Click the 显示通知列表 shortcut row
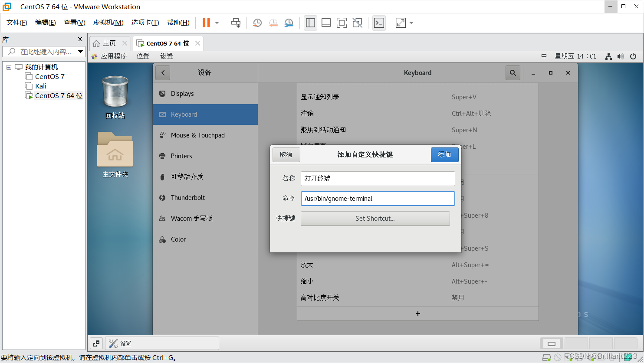This screenshot has height=363, width=644. coord(417,97)
